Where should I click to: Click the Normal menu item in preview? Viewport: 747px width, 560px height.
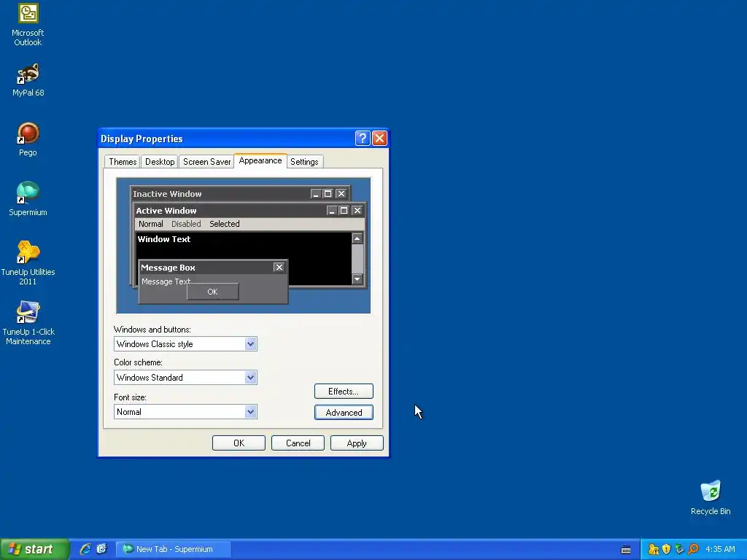(x=150, y=224)
